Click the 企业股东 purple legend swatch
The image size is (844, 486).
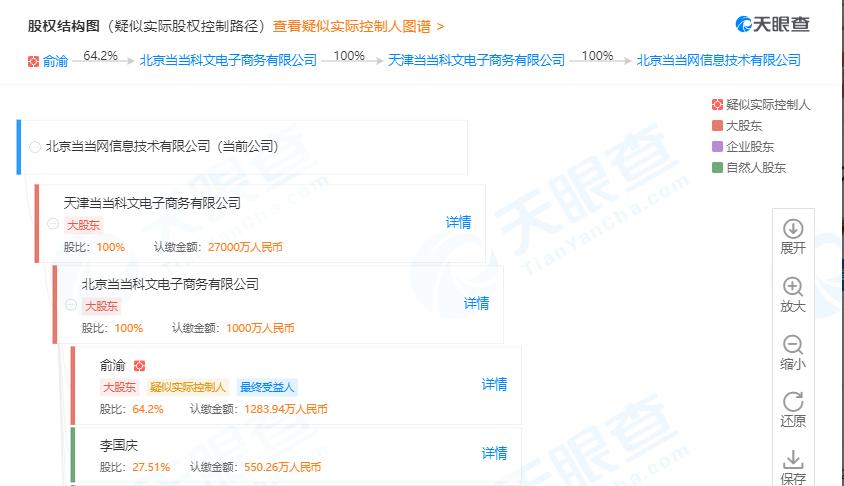(x=716, y=147)
